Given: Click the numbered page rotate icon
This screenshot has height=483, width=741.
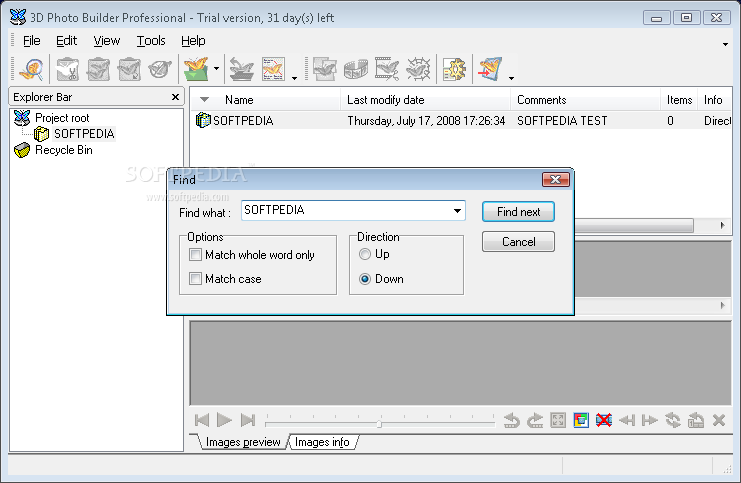Looking at the screenshot, I should 696,420.
